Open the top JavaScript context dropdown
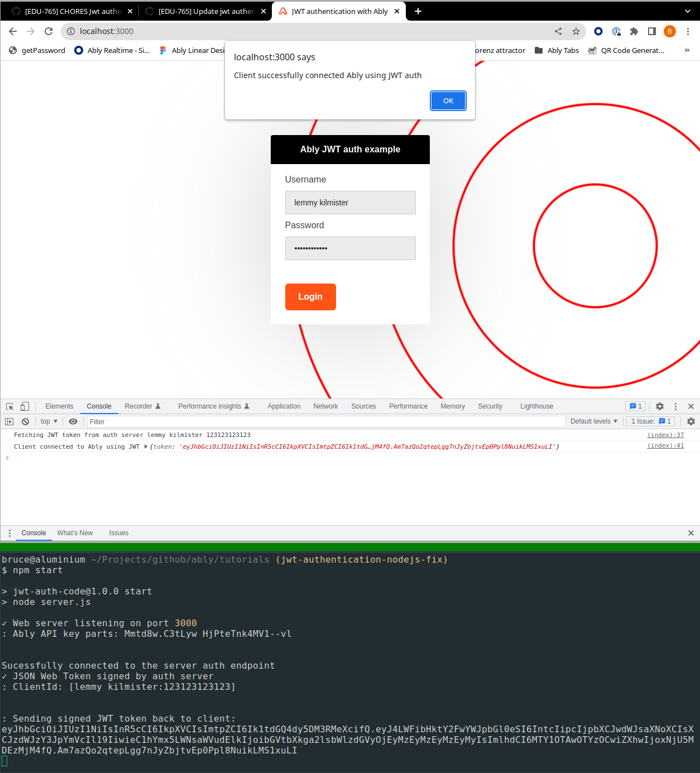The height and width of the screenshot is (773, 700). [49, 421]
